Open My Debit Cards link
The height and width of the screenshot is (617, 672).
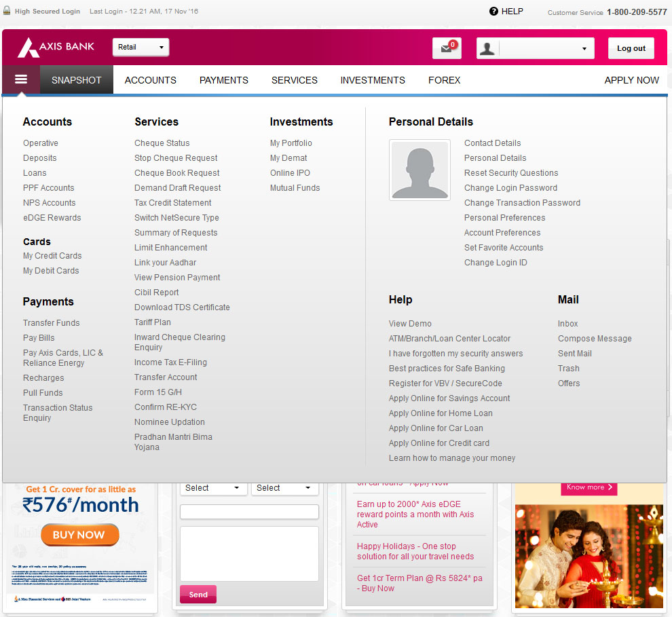[51, 271]
